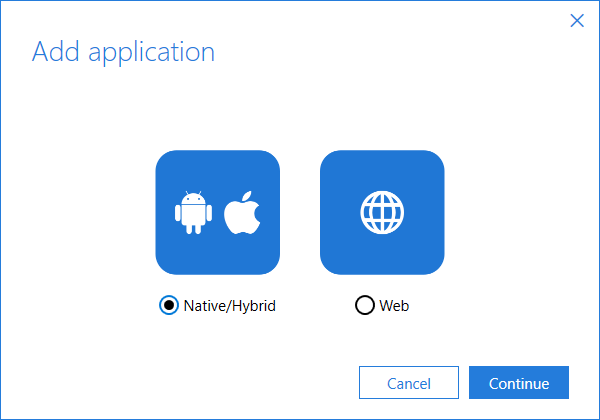Close the Add application dialog

pyautogui.click(x=577, y=21)
